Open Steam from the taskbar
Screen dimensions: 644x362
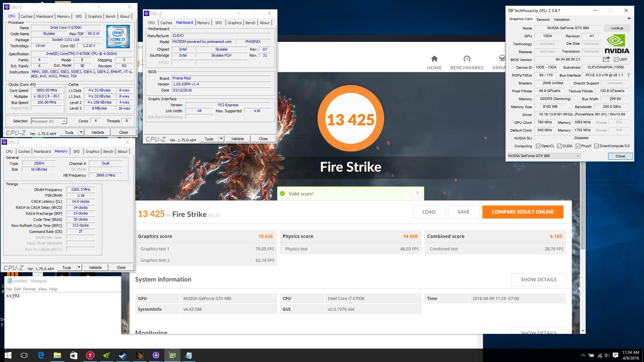pyautogui.click(x=123, y=355)
